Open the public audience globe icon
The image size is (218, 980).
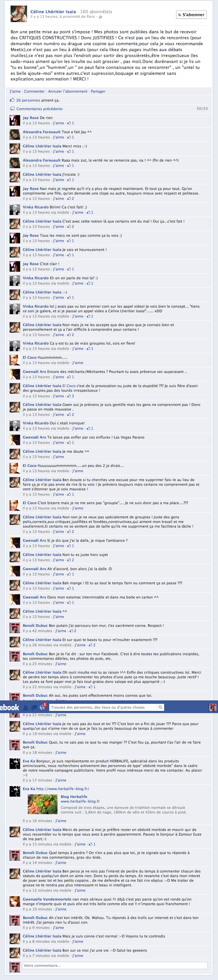click(x=100, y=17)
